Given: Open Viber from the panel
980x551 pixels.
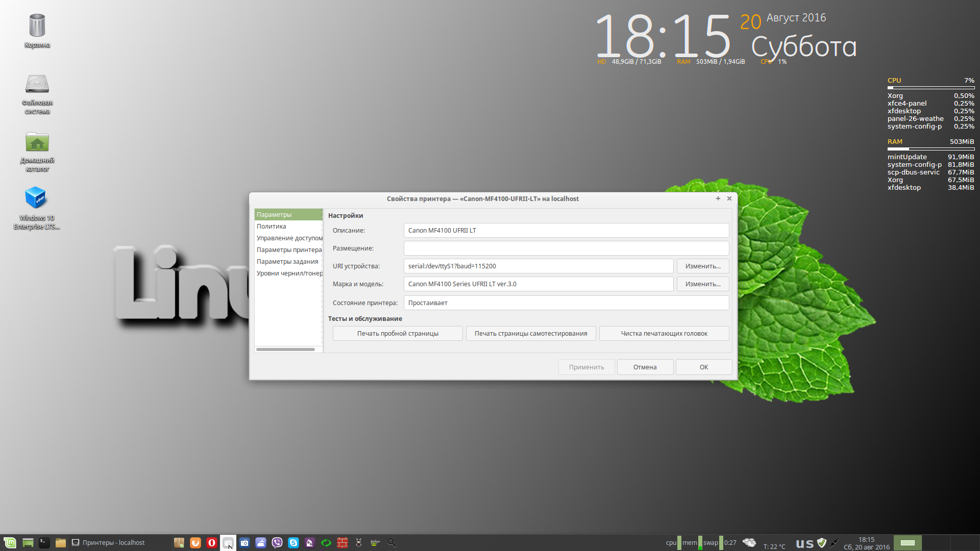Looking at the screenshot, I should pyautogui.click(x=277, y=543).
